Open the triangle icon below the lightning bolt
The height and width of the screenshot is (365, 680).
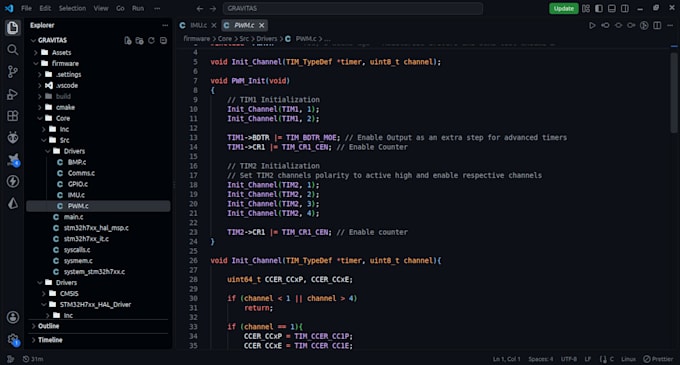tap(13, 203)
